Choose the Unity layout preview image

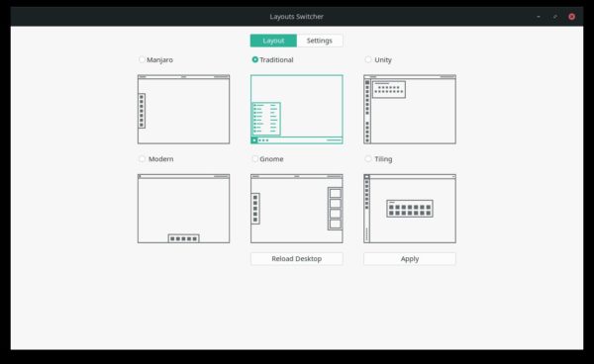click(x=410, y=110)
